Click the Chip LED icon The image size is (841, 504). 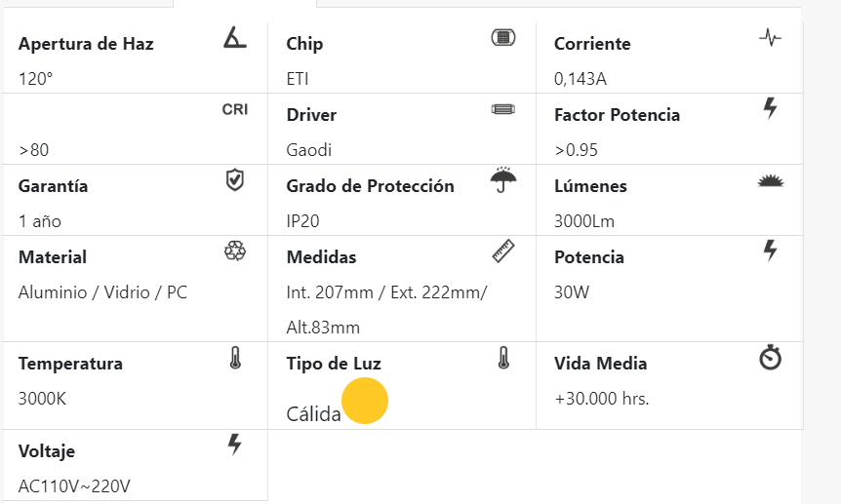pyautogui.click(x=502, y=38)
